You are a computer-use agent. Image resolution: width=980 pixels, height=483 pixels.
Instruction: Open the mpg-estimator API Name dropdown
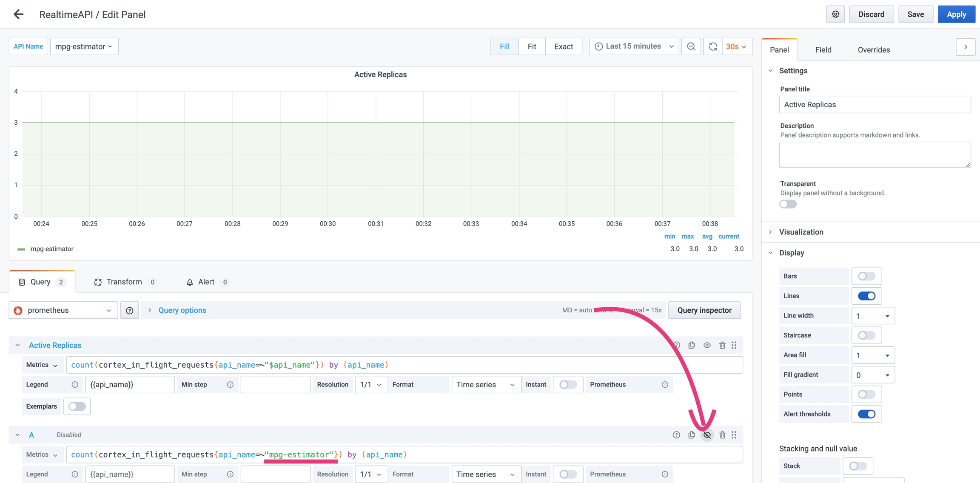[x=84, y=46]
